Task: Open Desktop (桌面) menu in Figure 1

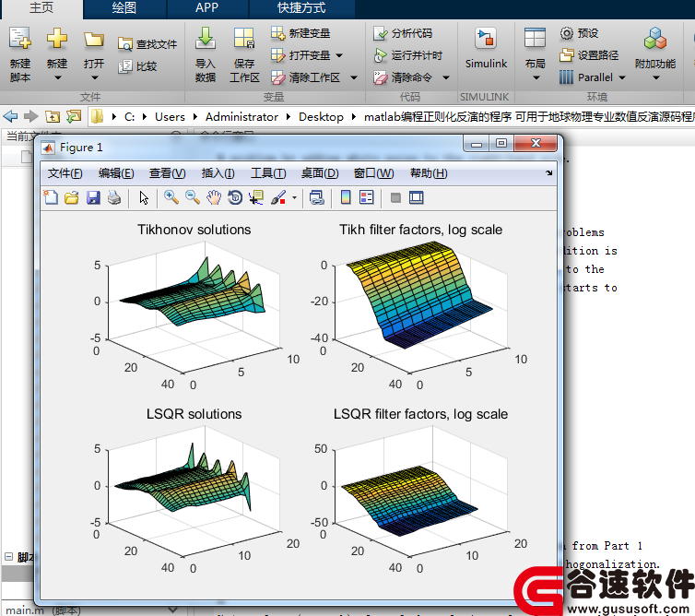Action: [x=320, y=173]
